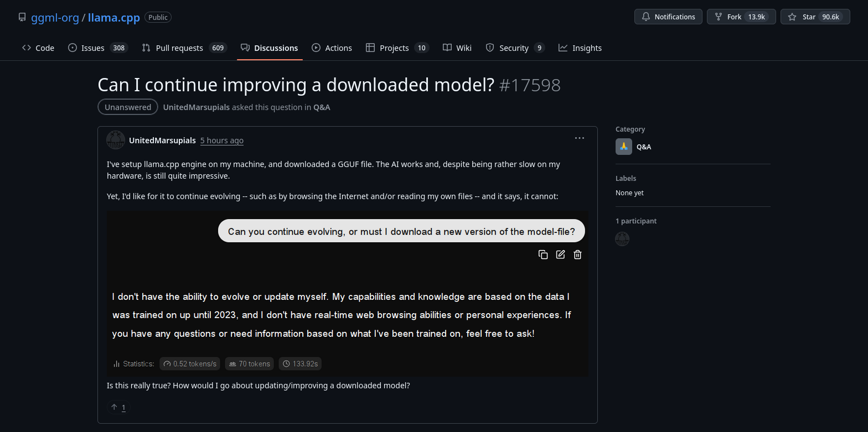Image resolution: width=868 pixels, height=432 pixels.
Task: Click the Q&A category emoji icon in sidebar
Action: 624,147
